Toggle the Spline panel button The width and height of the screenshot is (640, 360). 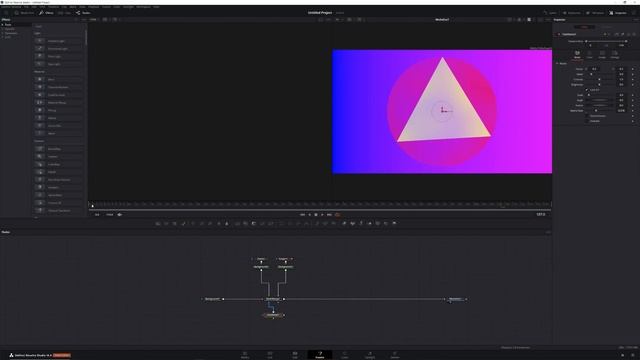[x=550, y=13]
